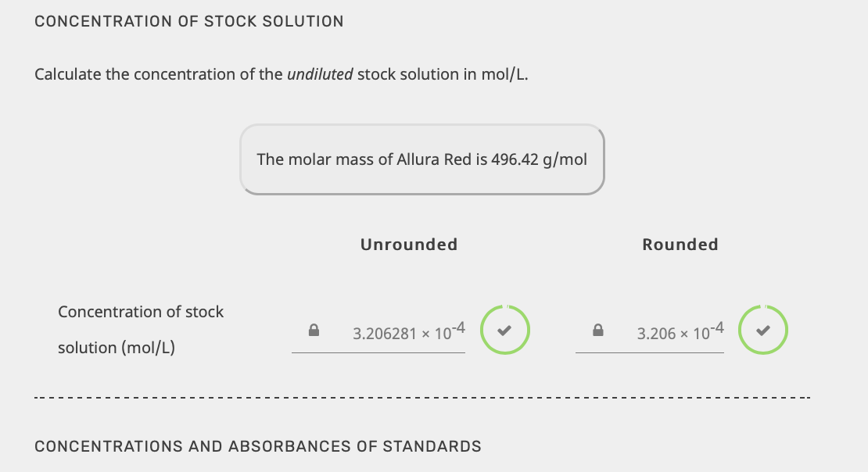This screenshot has width=868, height=472.
Task: Collapse the CONCENTRATION OF STOCK SOLUTION section
Action: [x=188, y=21]
